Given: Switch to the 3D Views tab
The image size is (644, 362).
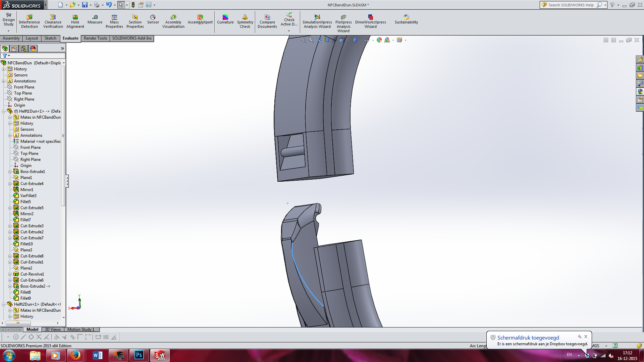Looking at the screenshot, I should (53, 329).
